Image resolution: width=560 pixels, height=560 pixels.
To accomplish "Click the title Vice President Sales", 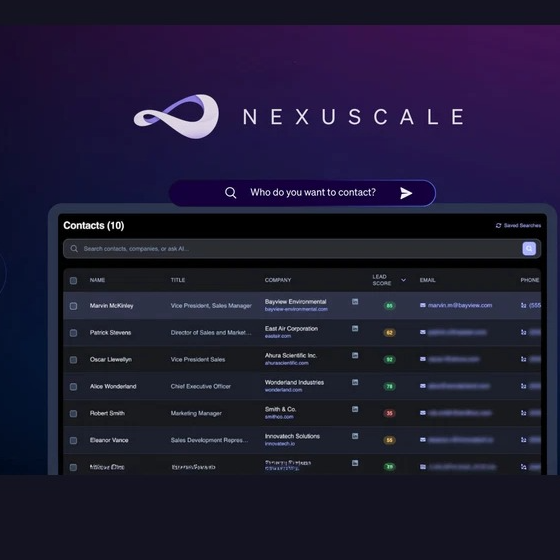I will click(198, 360).
